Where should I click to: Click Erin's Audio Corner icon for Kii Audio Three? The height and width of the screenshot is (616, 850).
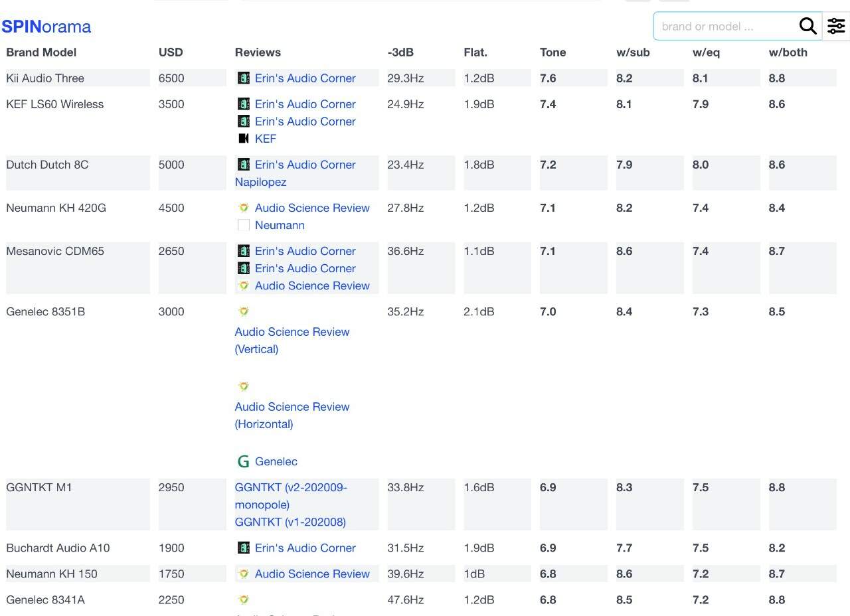pyautogui.click(x=244, y=78)
